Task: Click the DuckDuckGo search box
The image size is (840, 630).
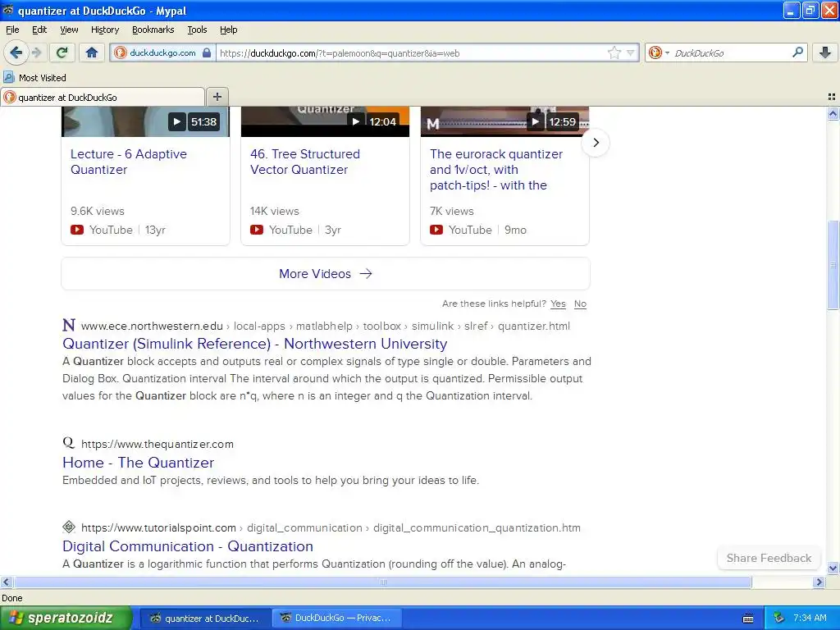Action: click(x=729, y=52)
